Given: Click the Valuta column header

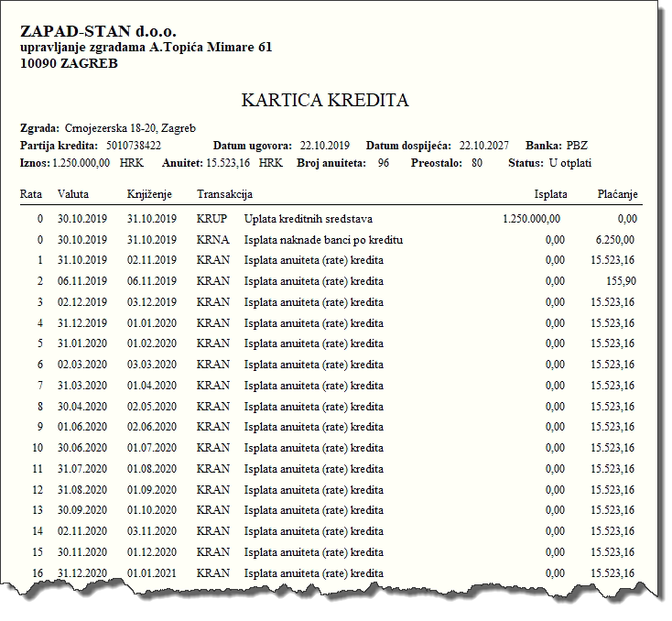Looking at the screenshot, I should tap(73, 194).
